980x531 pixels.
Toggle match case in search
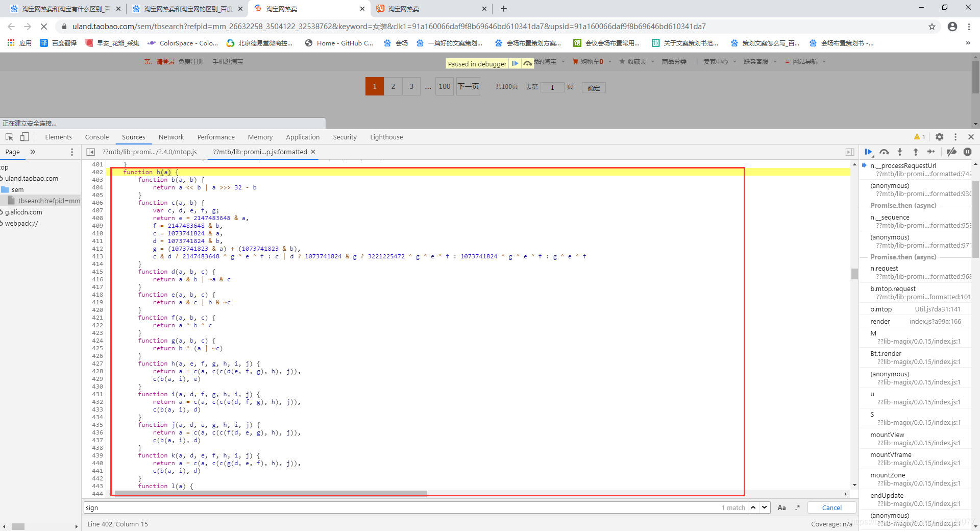pos(781,508)
